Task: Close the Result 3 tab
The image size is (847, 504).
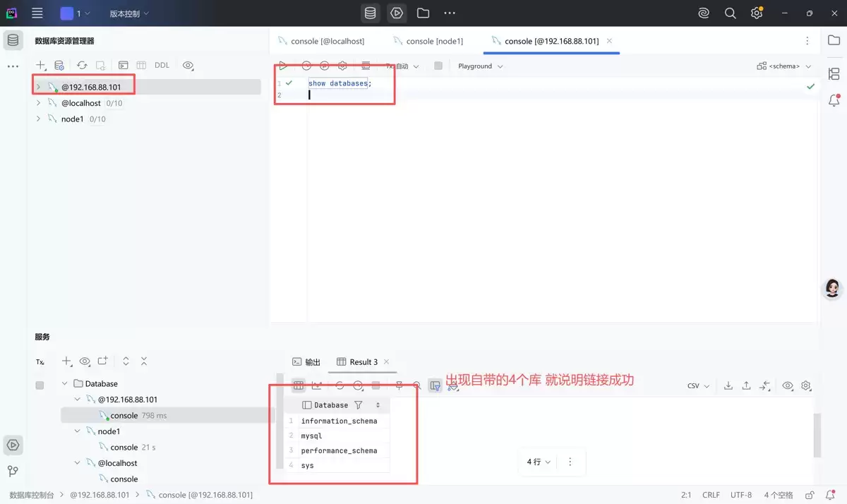Action: coord(386,362)
